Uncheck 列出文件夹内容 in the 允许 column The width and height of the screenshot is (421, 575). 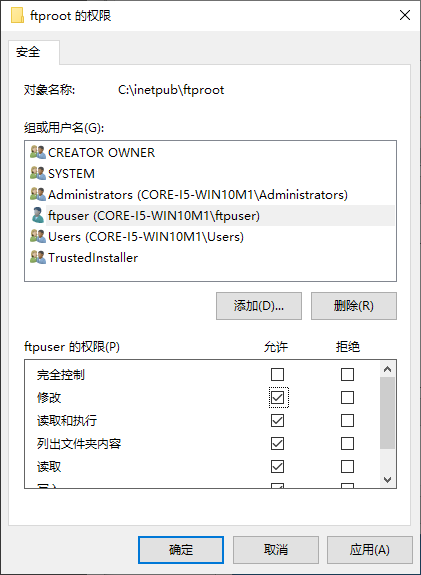[x=277, y=444]
